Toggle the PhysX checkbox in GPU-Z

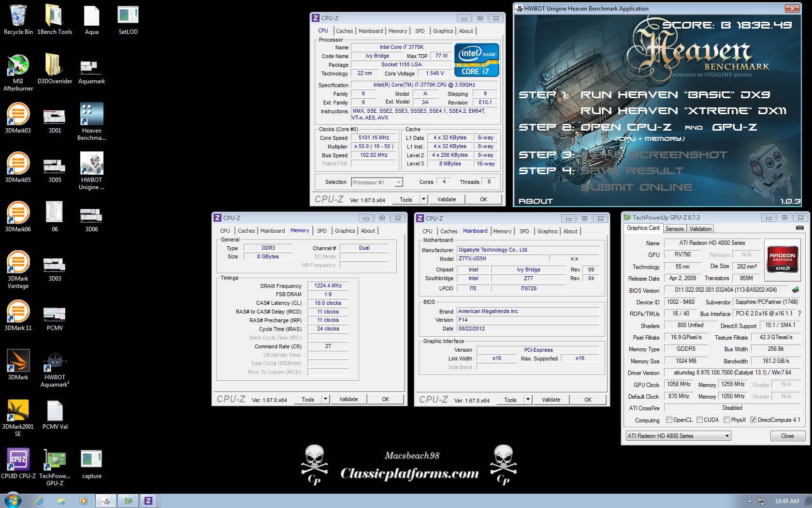(726, 420)
